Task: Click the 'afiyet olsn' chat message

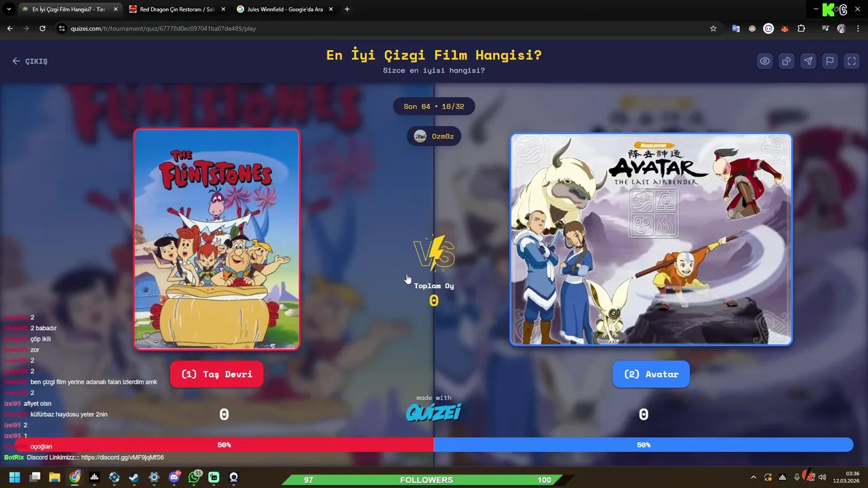Action: (x=37, y=403)
